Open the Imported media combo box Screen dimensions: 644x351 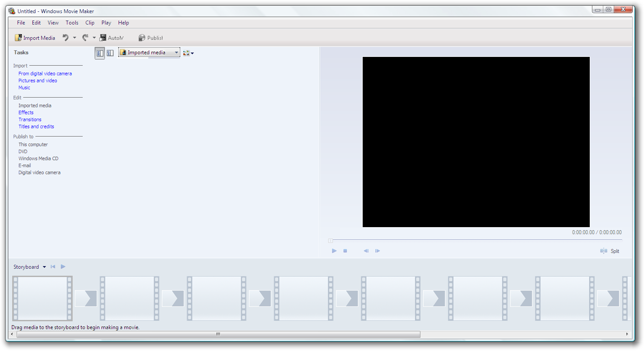(149, 53)
